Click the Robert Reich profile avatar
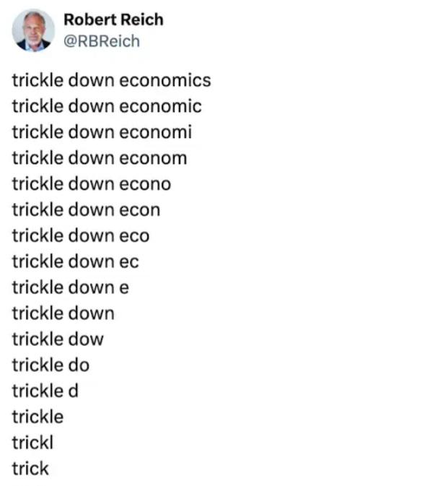Viewport: 448px width, 486px height. coord(33,30)
